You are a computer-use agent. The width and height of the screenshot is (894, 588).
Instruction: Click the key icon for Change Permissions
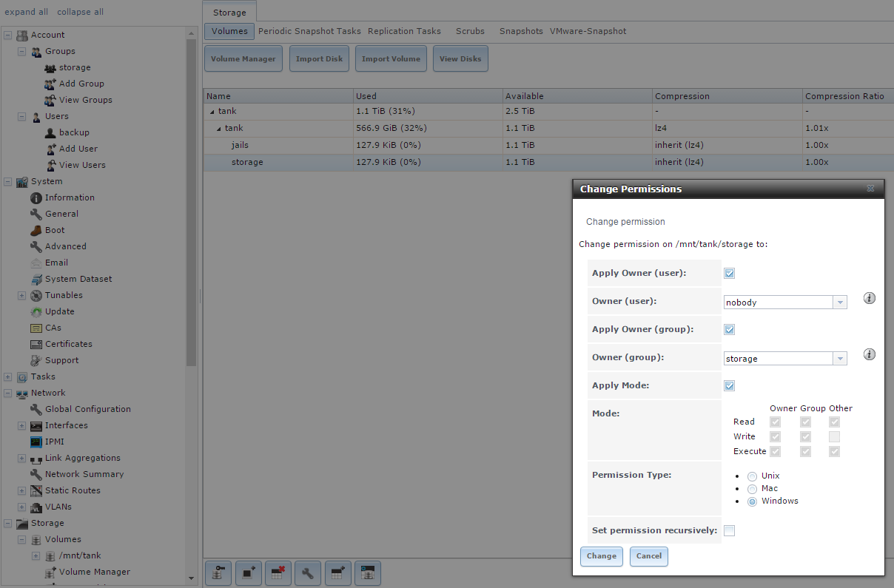pyautogui.click(x=219, y=572)
